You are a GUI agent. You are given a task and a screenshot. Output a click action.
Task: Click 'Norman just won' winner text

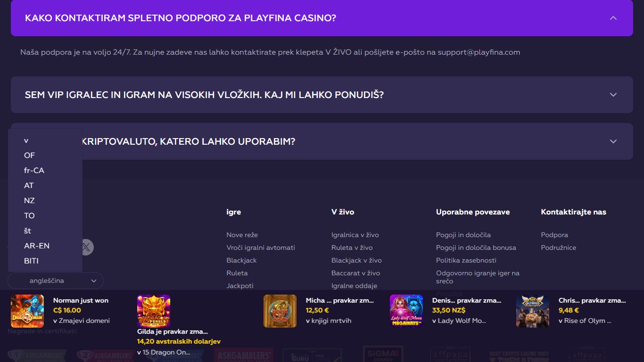[x=81, y=300]
